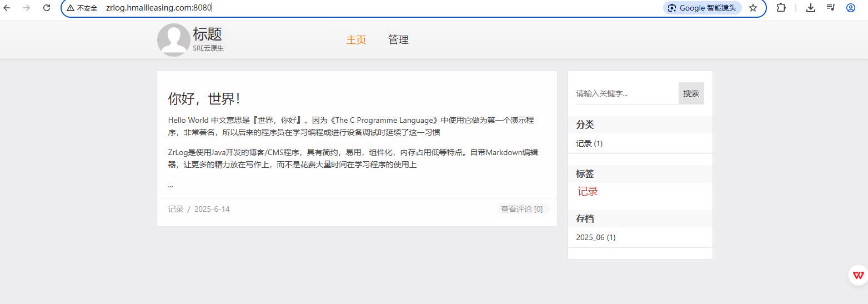Go to the 主页 navigation tab
Viewport: 868px width, 304px height.
pos(356,40)
